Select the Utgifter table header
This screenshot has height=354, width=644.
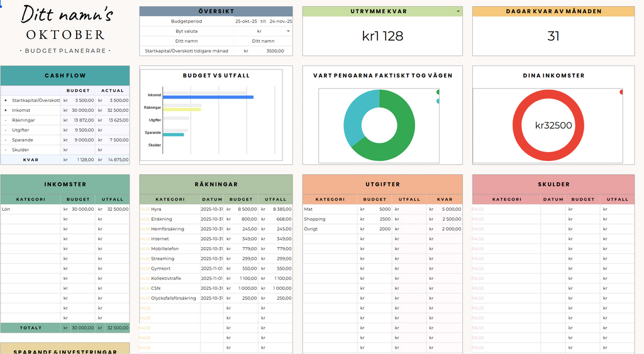(382, 184)
